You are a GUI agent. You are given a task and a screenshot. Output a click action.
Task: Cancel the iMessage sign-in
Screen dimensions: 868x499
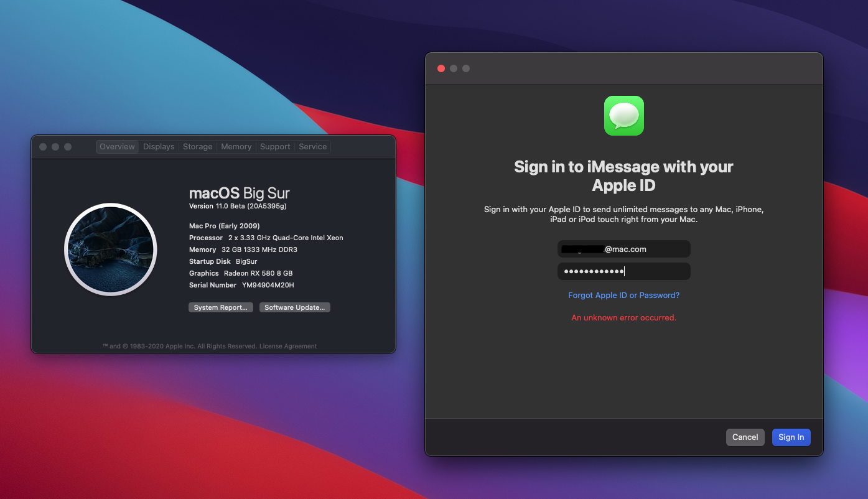coord(745,437)
